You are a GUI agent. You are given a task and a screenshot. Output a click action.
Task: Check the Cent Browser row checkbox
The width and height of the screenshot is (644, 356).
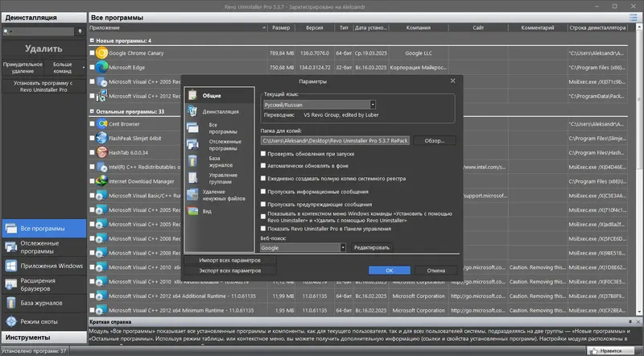click(92, 124)
